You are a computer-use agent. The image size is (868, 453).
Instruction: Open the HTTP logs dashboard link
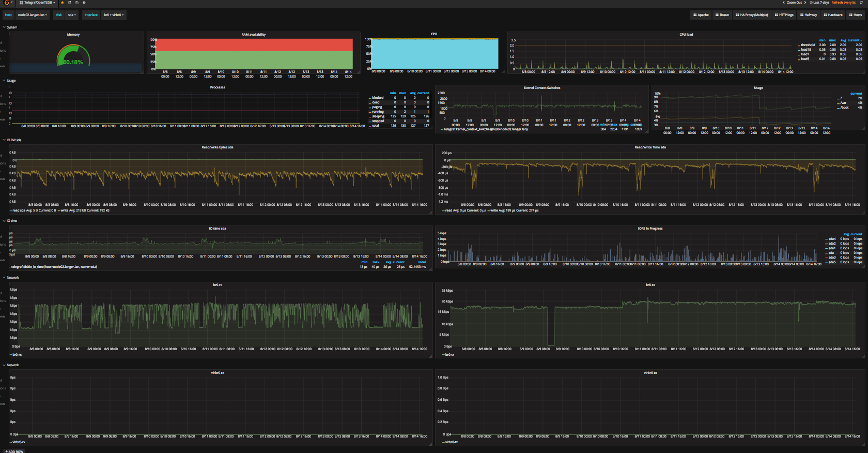click(784, 15)
